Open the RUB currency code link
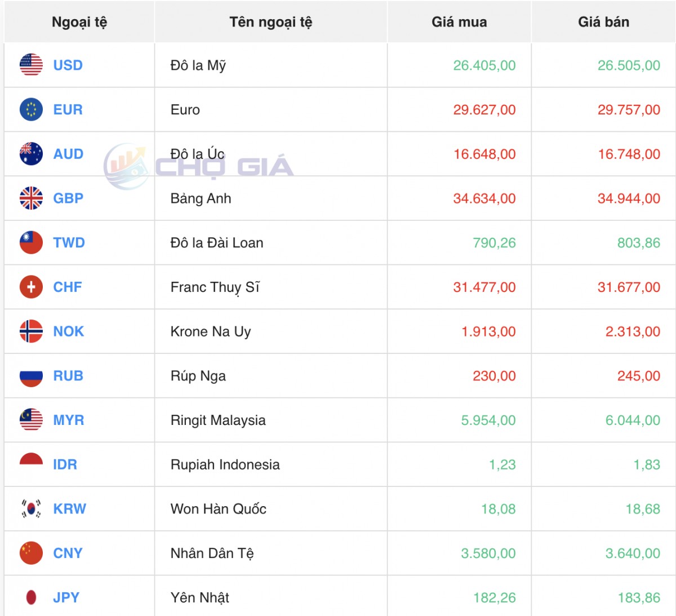This screenshot has height=616, width=676. pyautogui.click(x=68, y=376)
